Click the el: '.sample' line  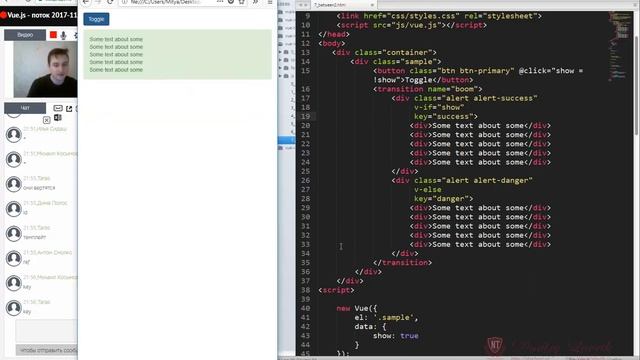[x=386, y=318]
